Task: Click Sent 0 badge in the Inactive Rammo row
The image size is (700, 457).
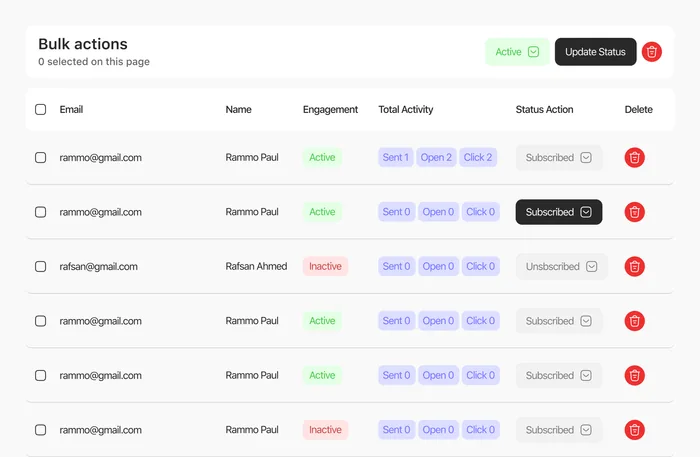Action: point(396,430)
